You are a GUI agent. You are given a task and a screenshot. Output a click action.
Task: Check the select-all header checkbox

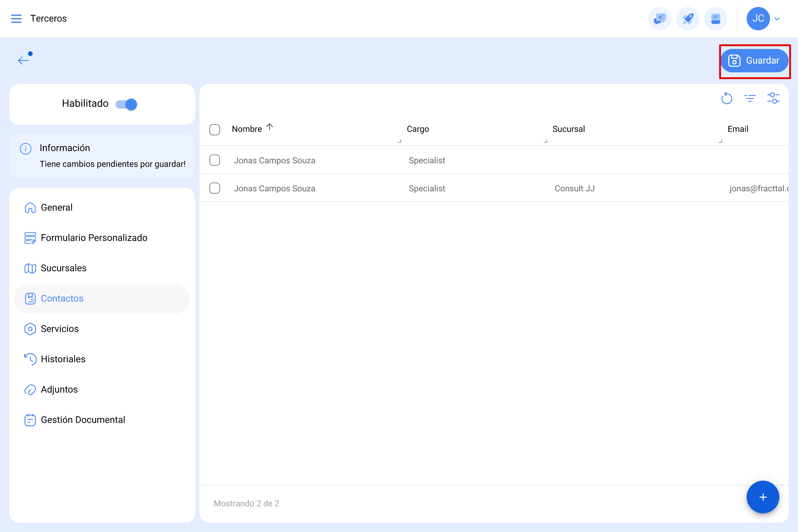pos(215,129)
